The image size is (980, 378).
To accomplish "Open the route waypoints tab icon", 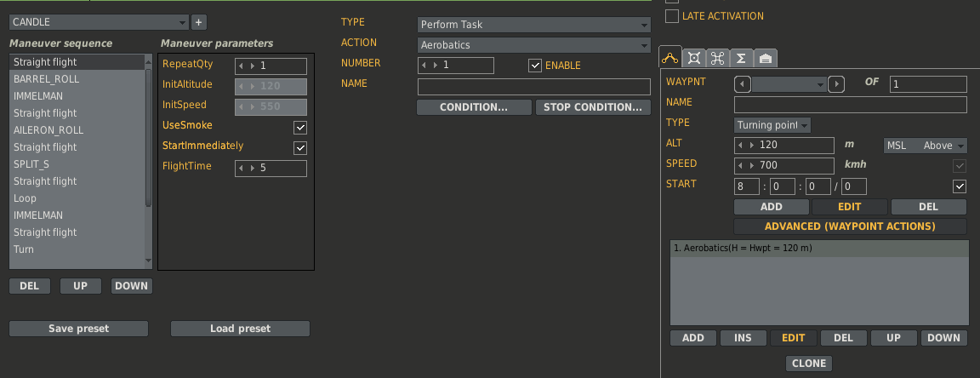I will coord(670,58).
